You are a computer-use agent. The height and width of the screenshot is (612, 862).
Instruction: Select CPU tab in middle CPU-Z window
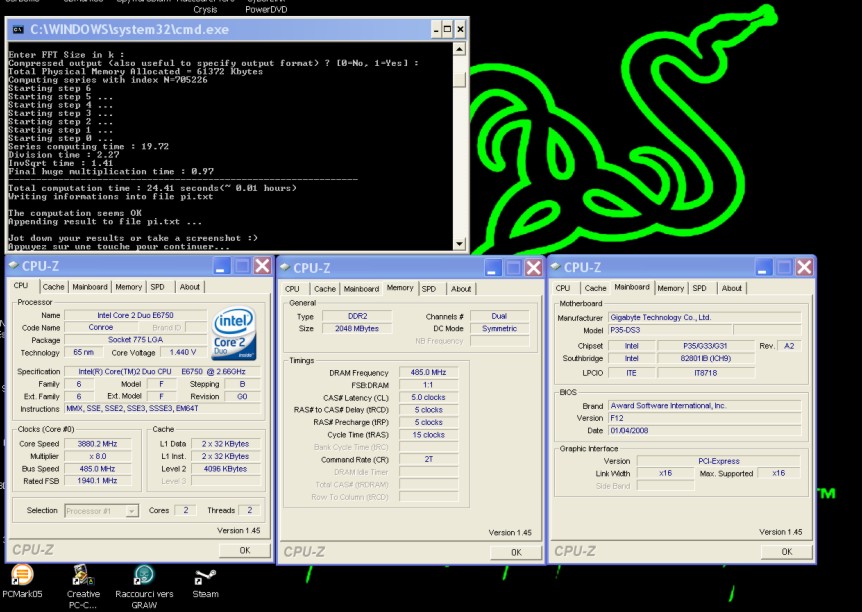(292, 289)
